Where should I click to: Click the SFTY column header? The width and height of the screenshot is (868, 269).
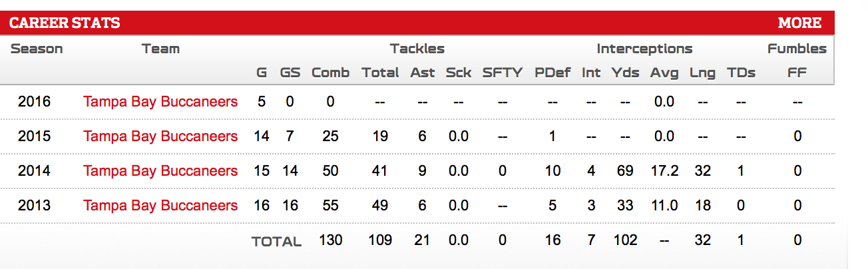503,73
